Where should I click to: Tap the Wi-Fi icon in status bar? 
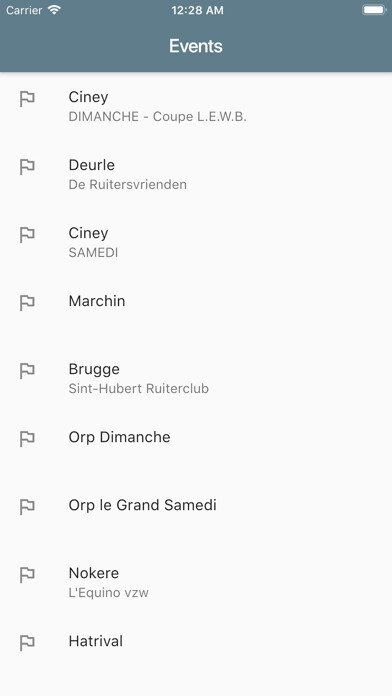(x=54, y=10)
